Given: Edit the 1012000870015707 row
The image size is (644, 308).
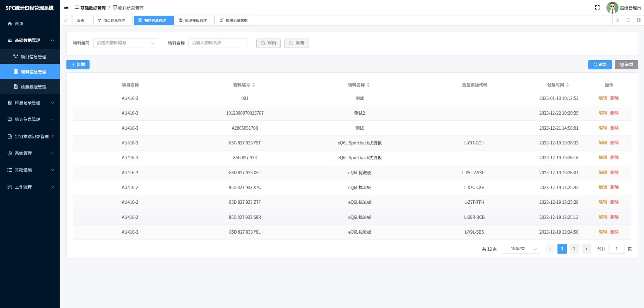Looking at the screenshot, I should point(603,113).
